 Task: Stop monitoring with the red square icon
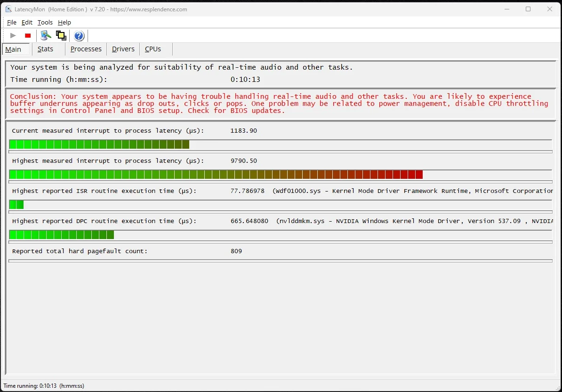pyautogui.click(x=28, y=35)
